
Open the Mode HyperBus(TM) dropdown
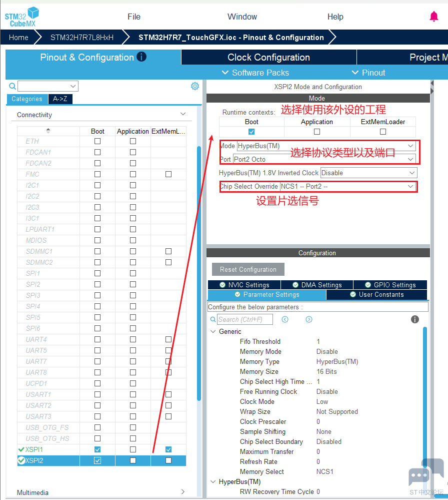point(326,146)
